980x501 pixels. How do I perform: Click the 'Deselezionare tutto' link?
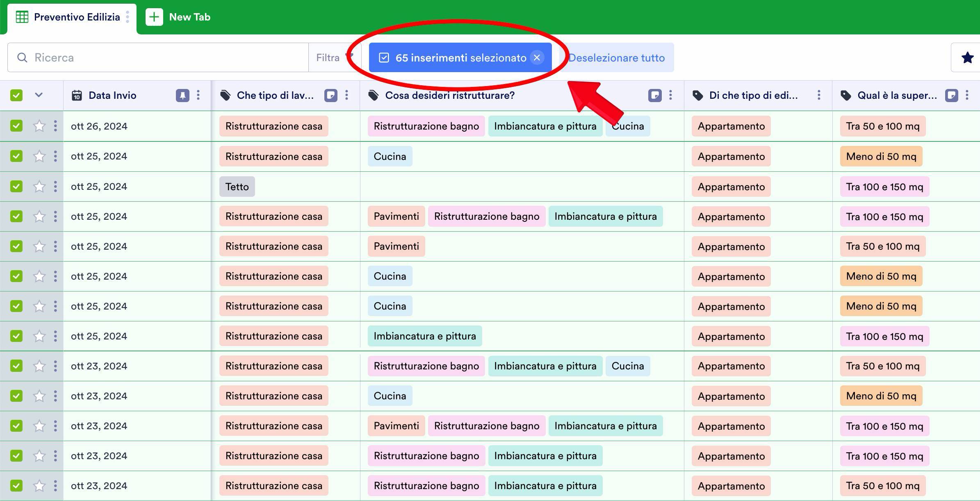(x=617, y=57)
